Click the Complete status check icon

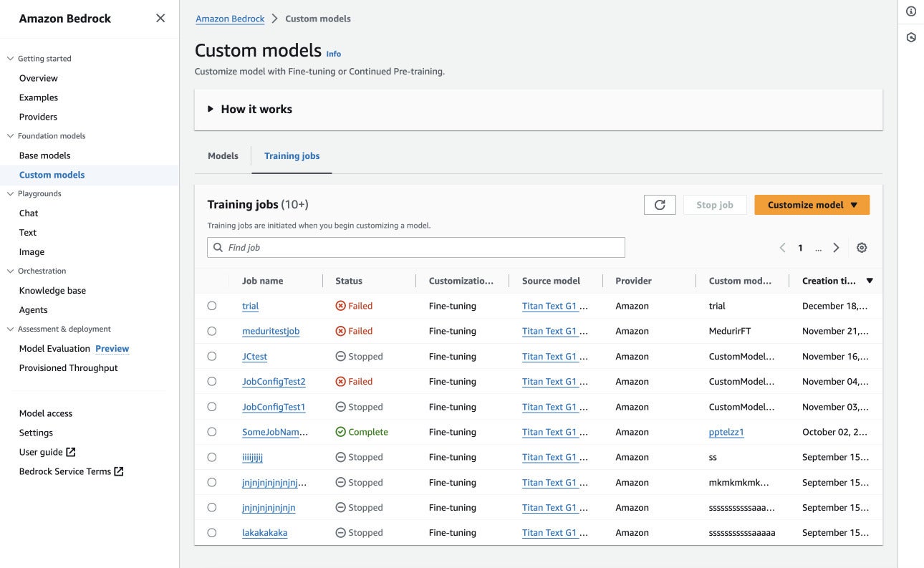(x=341, y=432)
